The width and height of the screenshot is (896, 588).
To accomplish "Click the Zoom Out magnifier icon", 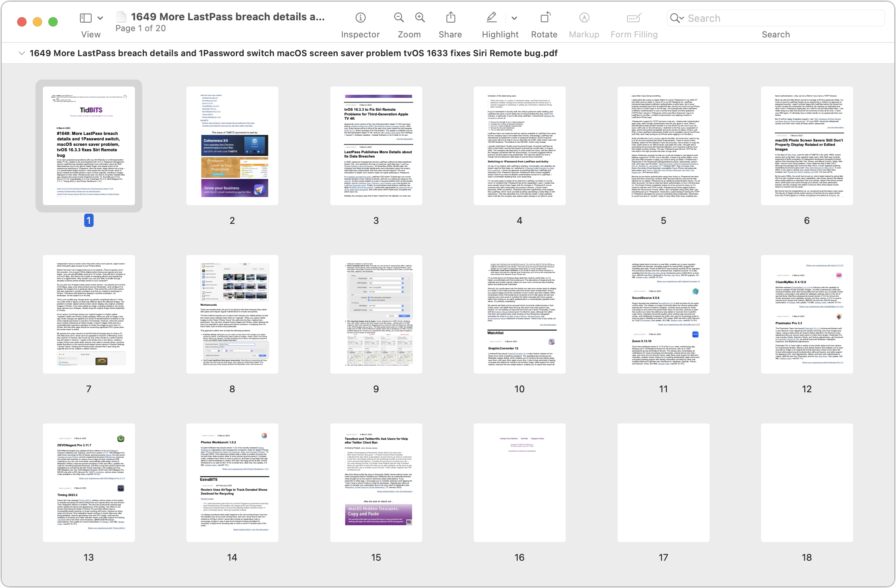I will (x=398, y=18).
